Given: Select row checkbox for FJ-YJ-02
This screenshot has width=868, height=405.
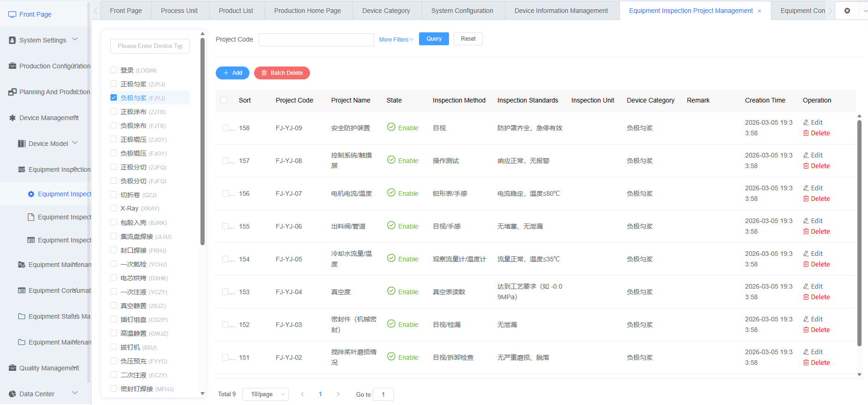Looking at the screenshot, I should click(x=225, y=357).
